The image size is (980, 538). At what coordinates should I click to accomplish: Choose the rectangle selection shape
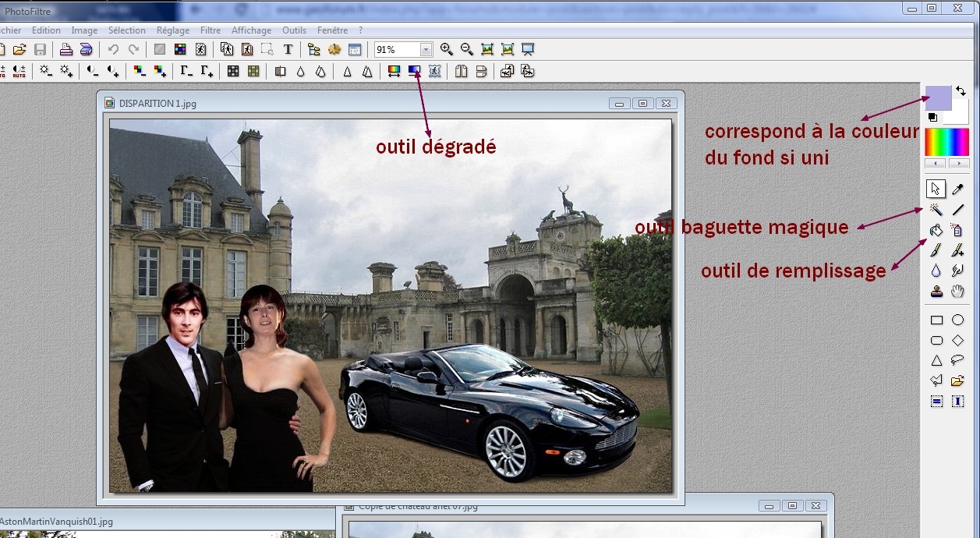(x=936, y=320)
